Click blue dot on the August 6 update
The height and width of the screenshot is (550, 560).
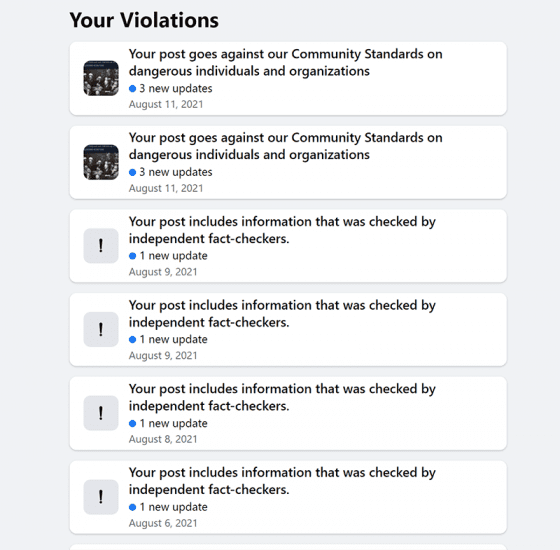pyautogui.click(x=132, y=507)
